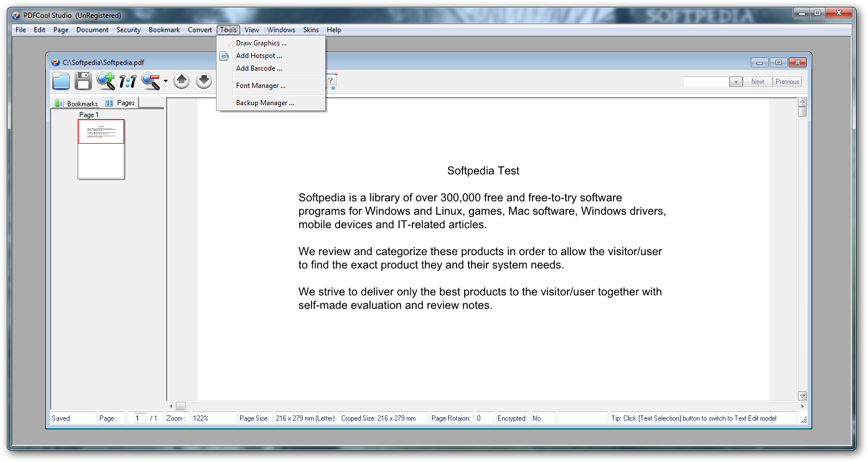The image size is (868, 462).
Task: Open the Bookmark menu
Action: pos(164,30)
